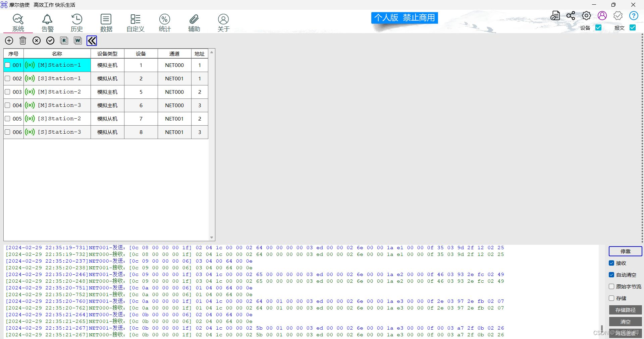Delete selected device using trash icon
This screenshot has height=339, width=644.
click(x=22, y=41)
